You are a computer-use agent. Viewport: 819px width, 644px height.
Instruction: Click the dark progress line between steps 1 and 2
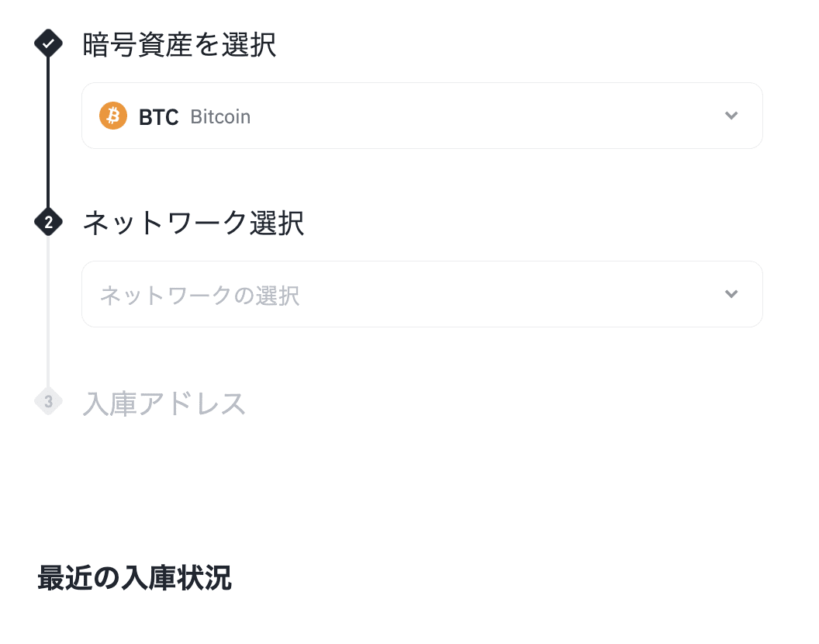coord(48,132)
